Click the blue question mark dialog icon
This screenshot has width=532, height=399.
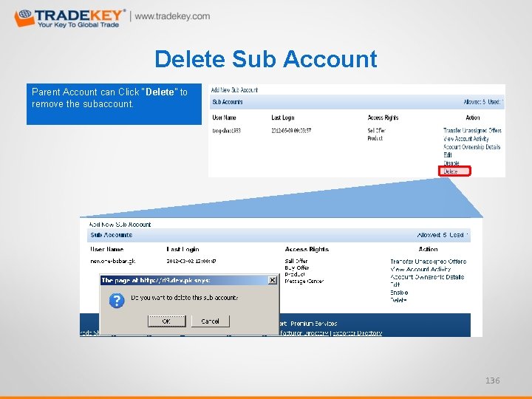(x=117, y=300)
